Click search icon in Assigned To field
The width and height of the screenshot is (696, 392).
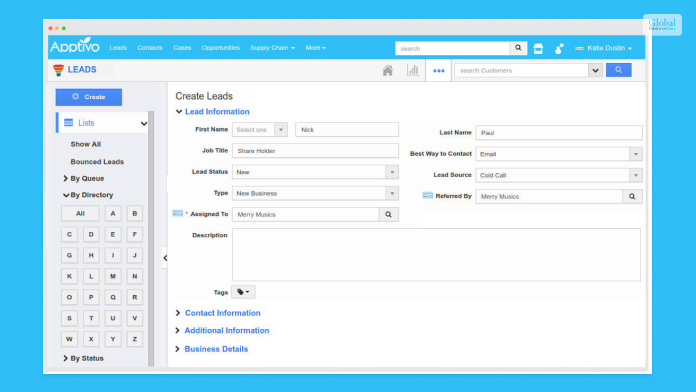[388, 214]
